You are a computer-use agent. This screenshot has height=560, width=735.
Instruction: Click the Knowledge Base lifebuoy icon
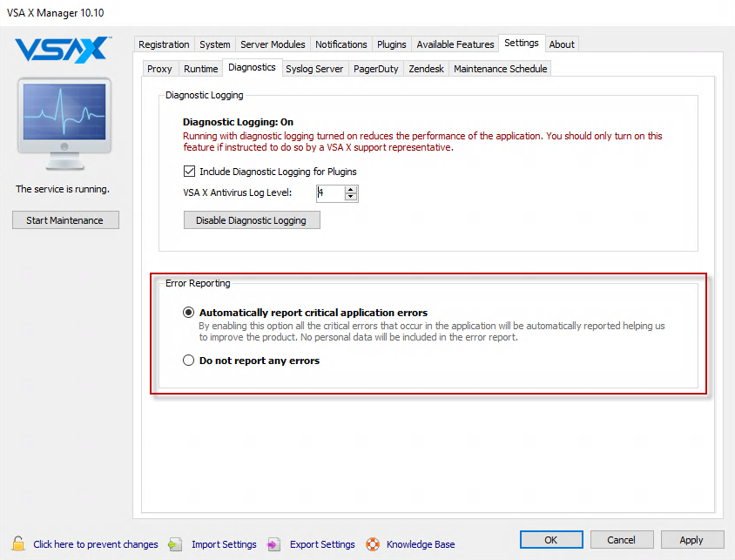pyautogui.click(x=373, y=544)
